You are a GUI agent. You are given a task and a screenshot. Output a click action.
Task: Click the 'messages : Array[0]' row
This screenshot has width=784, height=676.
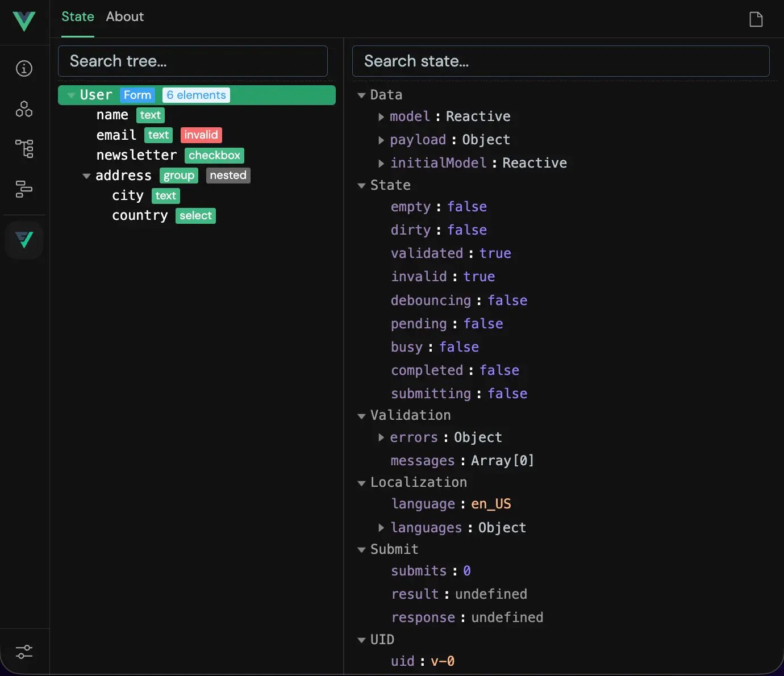[x=462, y=461]
